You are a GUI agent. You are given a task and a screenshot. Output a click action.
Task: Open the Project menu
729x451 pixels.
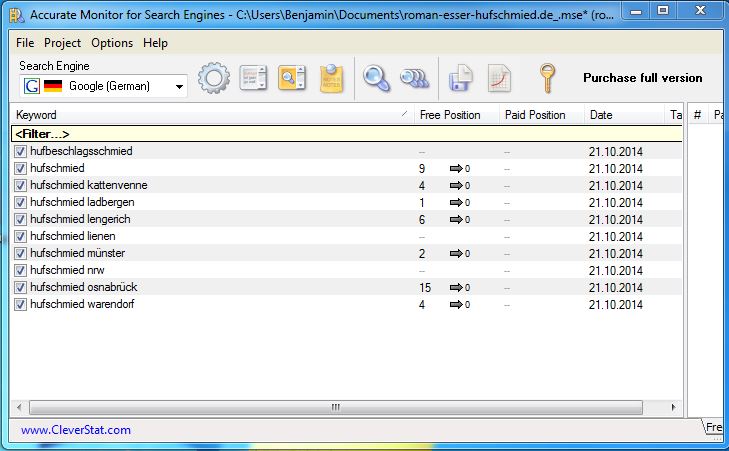click(62, 43)
